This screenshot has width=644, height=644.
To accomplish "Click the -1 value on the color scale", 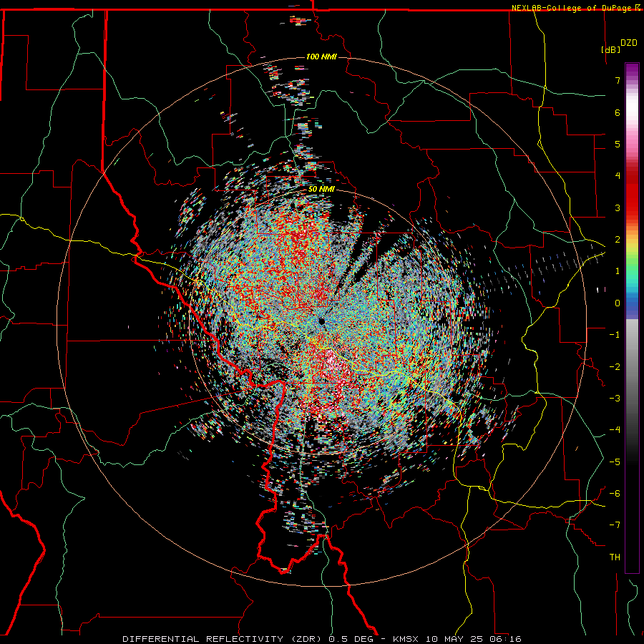I will [615, 335].
